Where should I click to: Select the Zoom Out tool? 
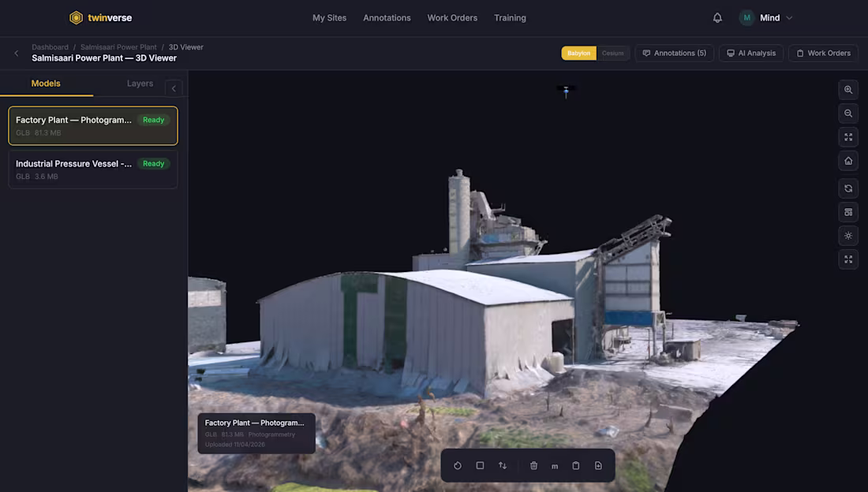point(847,113)
